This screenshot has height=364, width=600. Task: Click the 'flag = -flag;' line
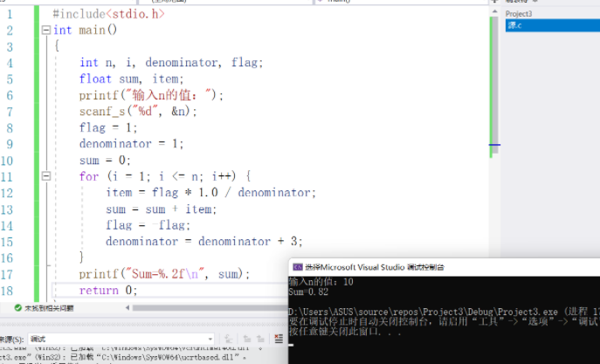pyautogui.click(x=148, y=225)
